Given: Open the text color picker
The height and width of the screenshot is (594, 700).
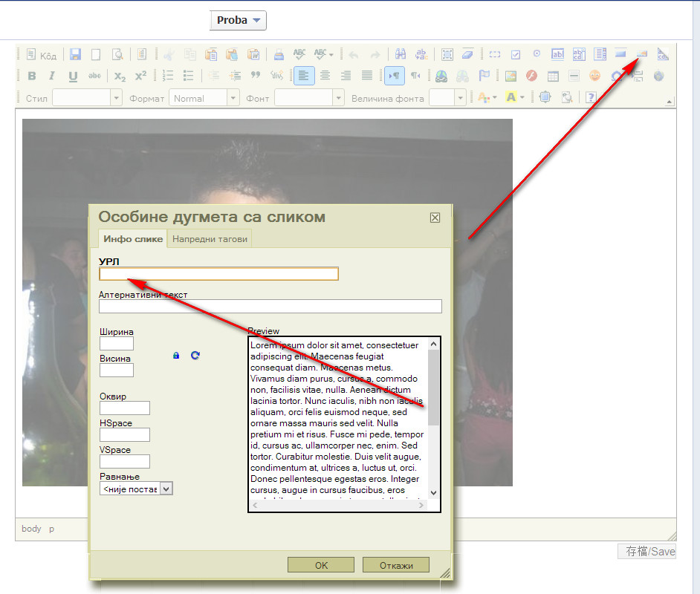Looking at the screenshot, I should pos(487,97).
